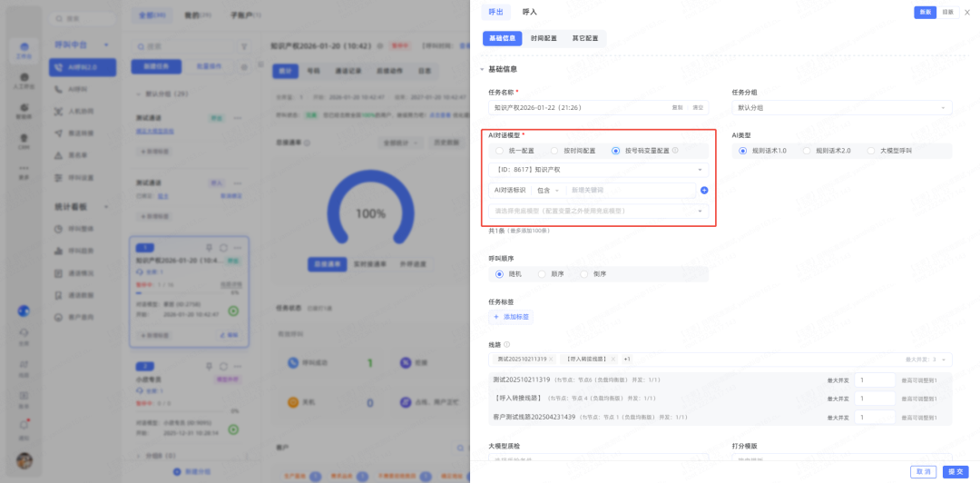Choose 大模型呼叫 as the AI type

click(872, 151)
